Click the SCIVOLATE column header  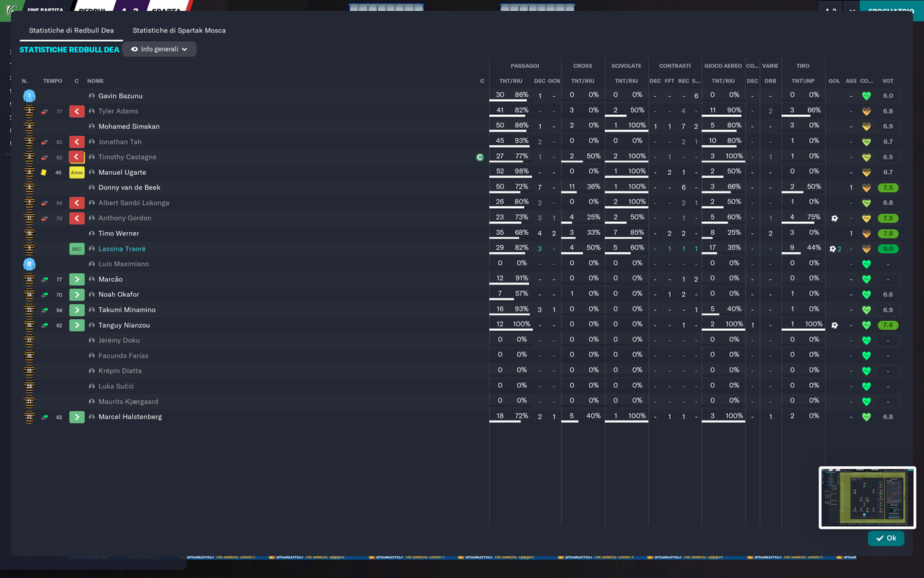tap(627, 66)
